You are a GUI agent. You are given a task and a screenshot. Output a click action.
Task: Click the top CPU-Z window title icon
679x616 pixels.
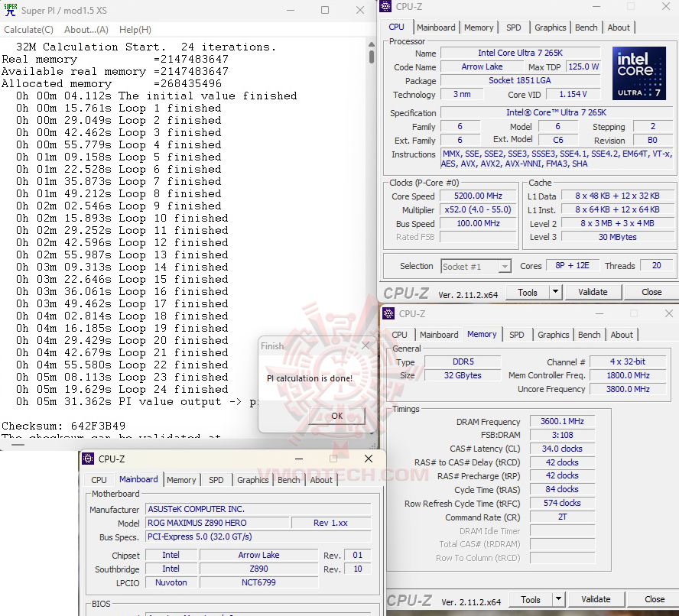coord(386,6)
